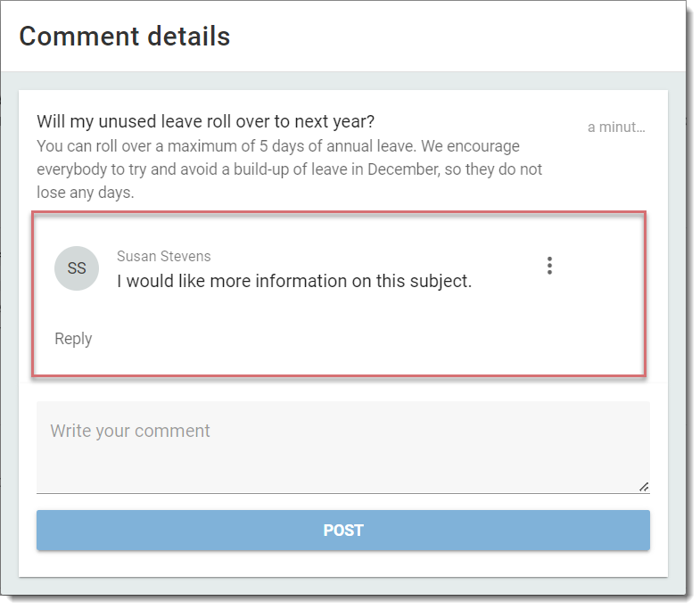This screenshot has height=609, width=700.
Task: Click the 'Will my unused leave roll over' title
Action: 205,121
